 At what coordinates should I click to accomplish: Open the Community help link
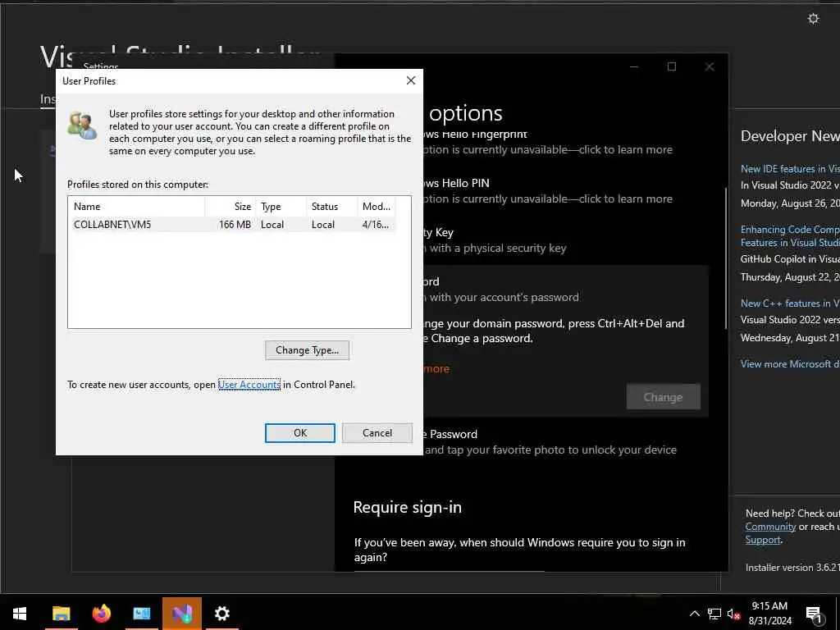(x=770, y=527)
